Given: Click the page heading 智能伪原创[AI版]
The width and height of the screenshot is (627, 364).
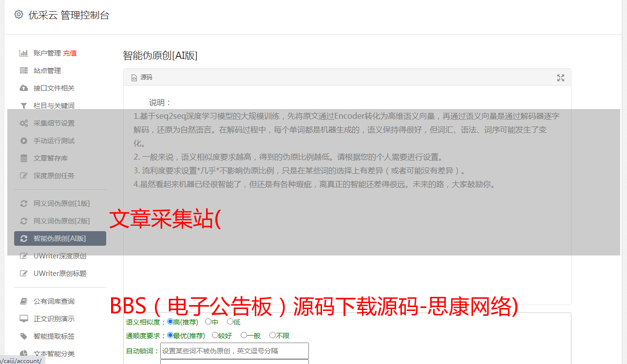Looking at the screenshot, I should [x=160, y=55].
